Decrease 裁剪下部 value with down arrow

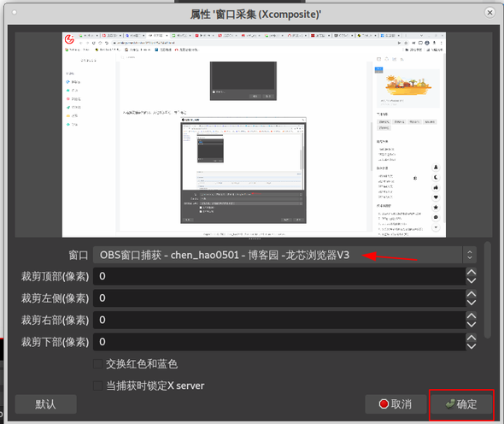point(472,346)
